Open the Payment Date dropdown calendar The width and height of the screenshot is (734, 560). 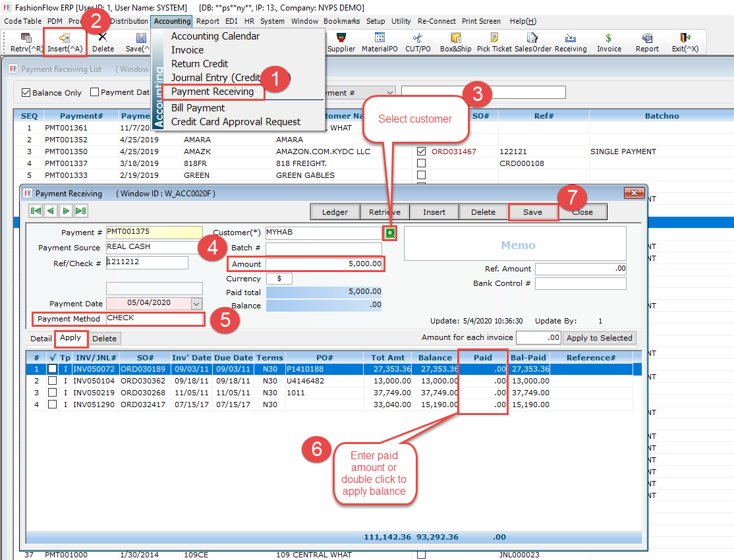pyautogui.click(x=196, y=304)
